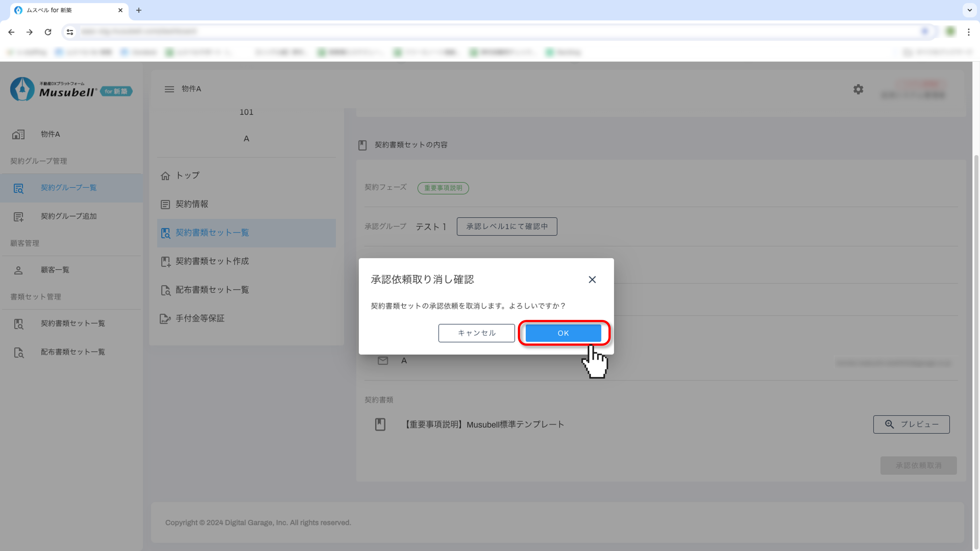Open 契約グループ追加 in the sidebar
This screenshot has width=980, height=551.
coord(68,216)
